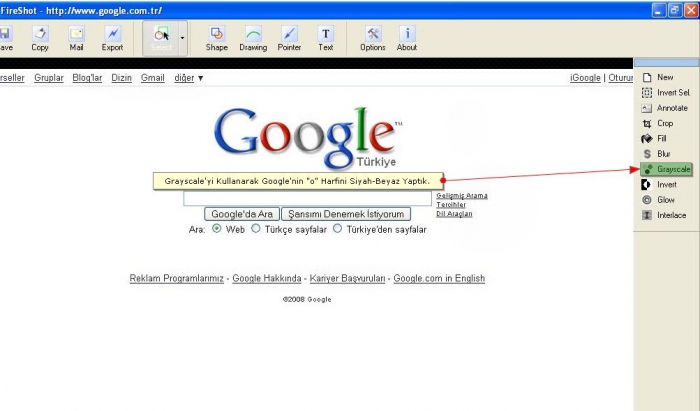Select the Text tool
This screenshot has height=411, width=700.
pyautogui.click(x=326, y=38)
